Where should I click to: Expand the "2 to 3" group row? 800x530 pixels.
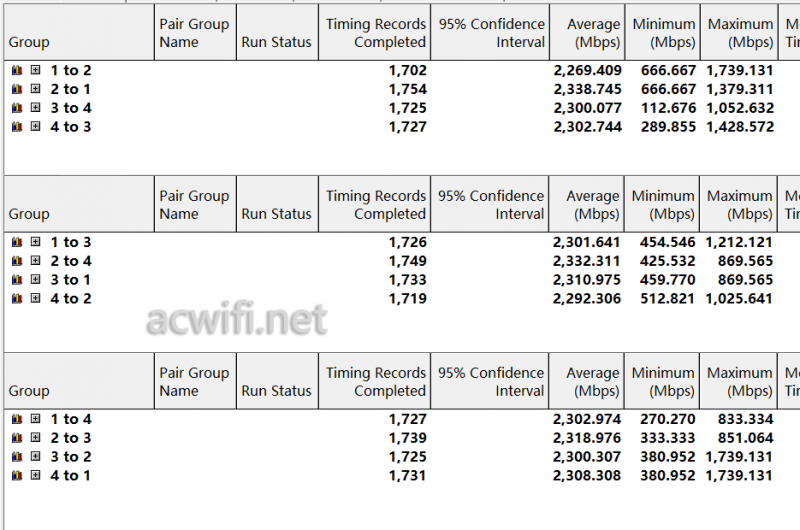coord(35,438)
